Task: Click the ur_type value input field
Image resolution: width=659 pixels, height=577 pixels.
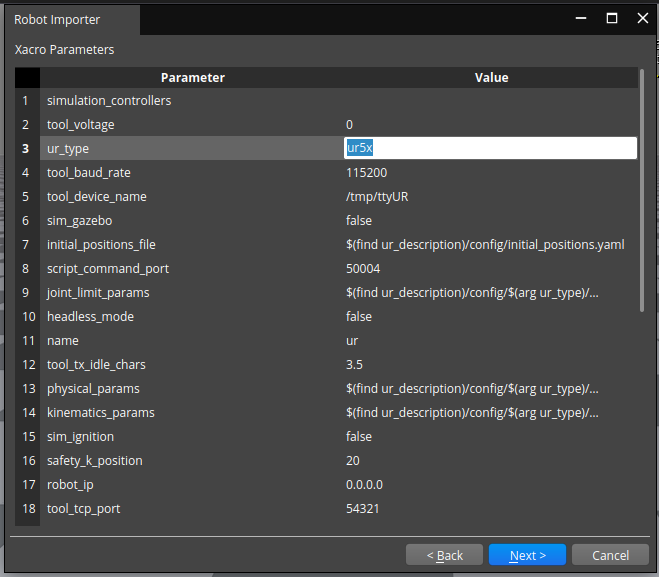Action: click(x=490, y=148)
